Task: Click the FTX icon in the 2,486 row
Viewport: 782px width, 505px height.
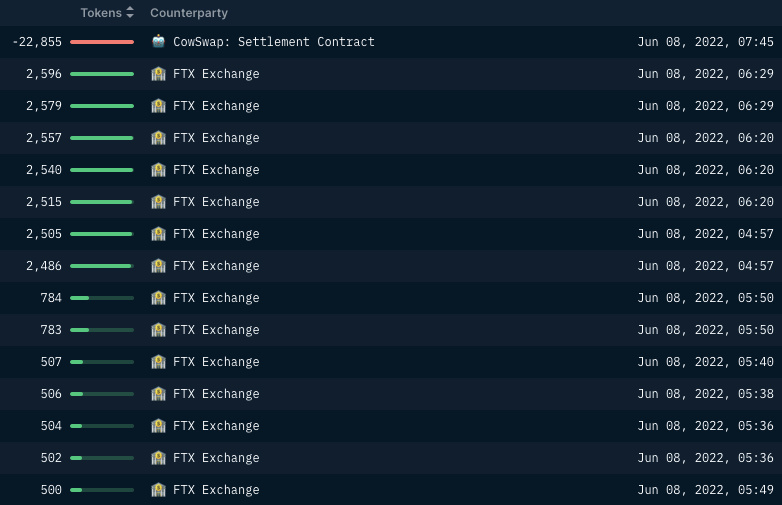Action: point(158,266)
